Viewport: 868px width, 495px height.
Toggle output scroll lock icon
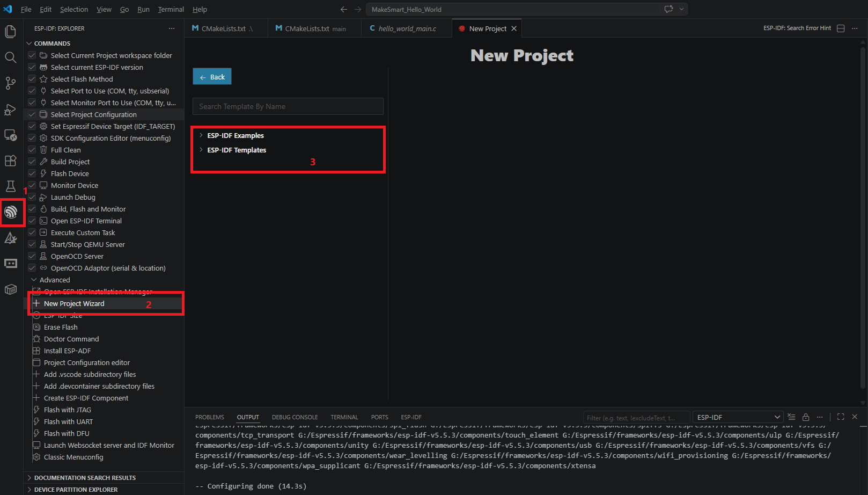tap(806, 417)
